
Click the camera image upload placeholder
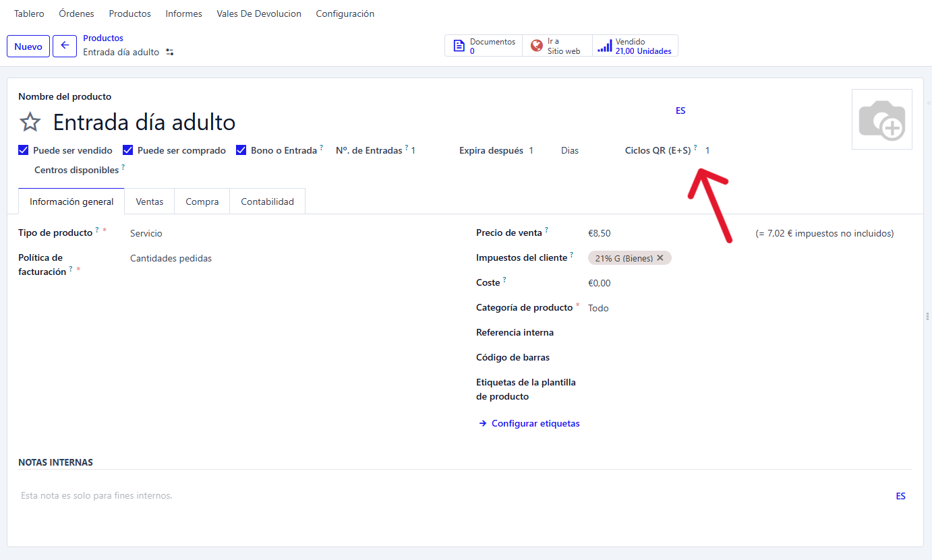pyautogui.click(x=881, y=119)
